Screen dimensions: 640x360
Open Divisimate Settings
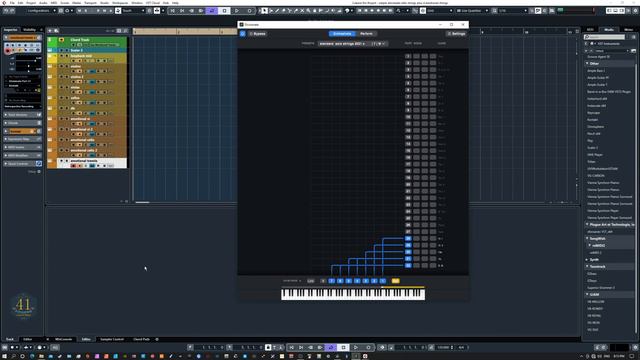point(456,34)
